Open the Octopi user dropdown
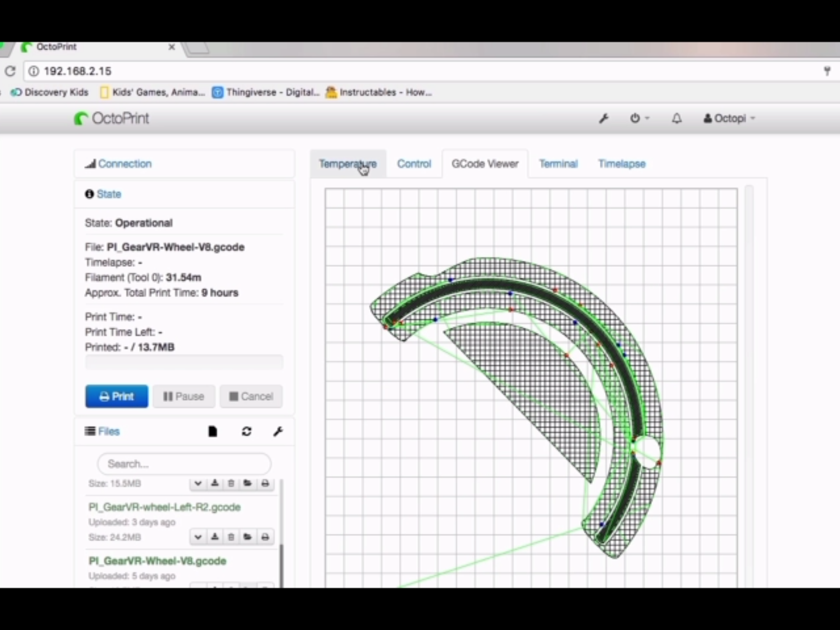This screenshot has width=840, height=630. pyautogui.click(x=729, y=119)
